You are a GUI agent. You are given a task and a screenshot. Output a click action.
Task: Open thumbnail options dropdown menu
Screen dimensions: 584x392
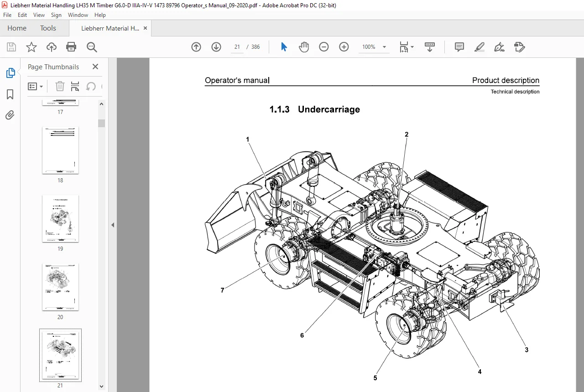(x=36, y=86)
